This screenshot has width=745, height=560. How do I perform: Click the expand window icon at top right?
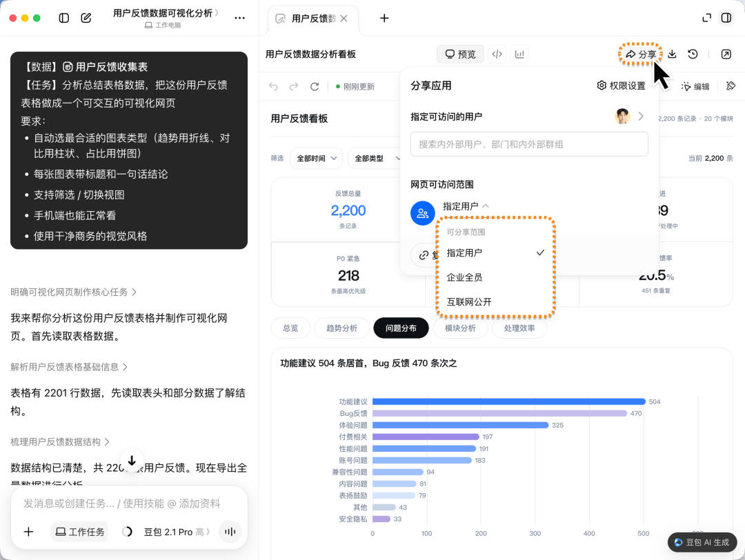point(706,18)
